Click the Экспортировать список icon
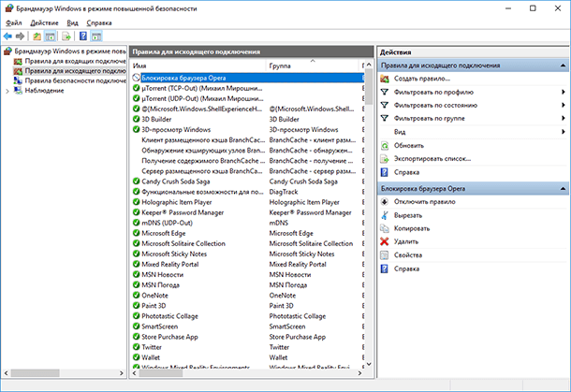This screenshot has width=571, height=392. (x=385, y=159)
